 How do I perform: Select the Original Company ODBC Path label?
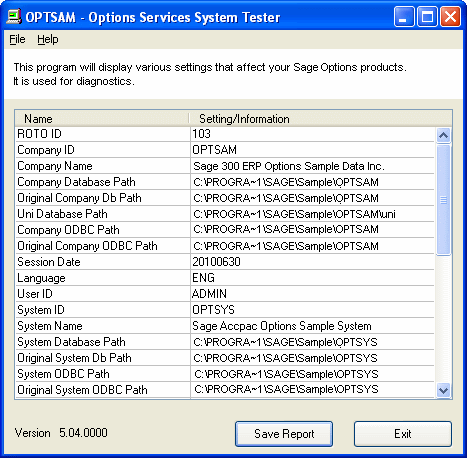[87, 246]
